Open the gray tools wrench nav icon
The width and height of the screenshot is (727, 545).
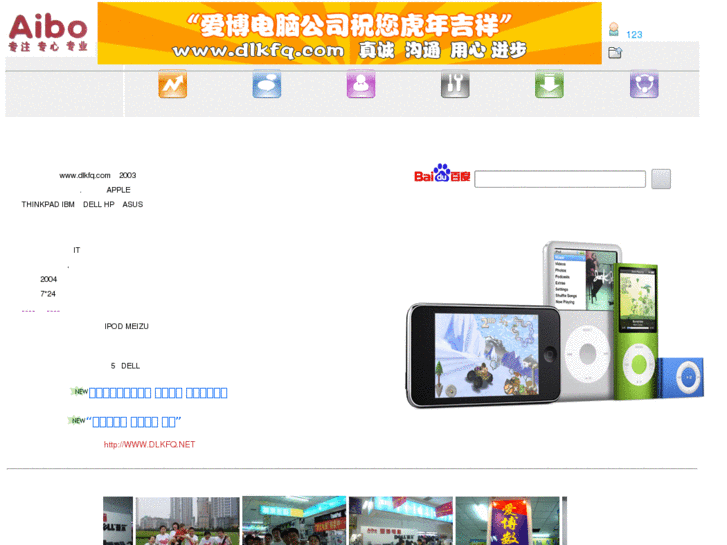coord(455,84)
